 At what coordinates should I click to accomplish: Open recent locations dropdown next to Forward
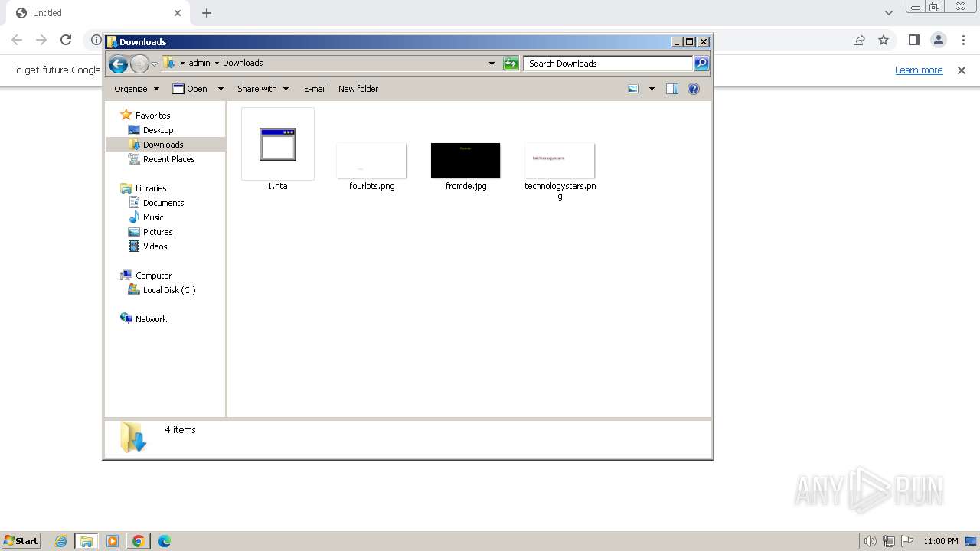coord(154,64)
